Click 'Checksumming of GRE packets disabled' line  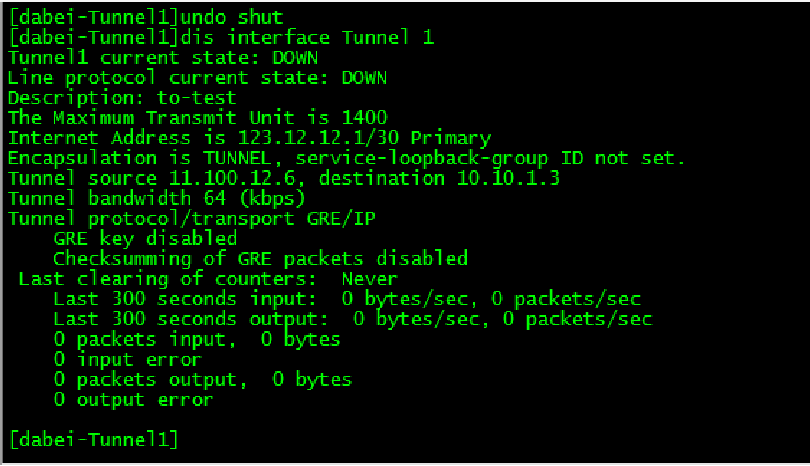click(260, 258)
